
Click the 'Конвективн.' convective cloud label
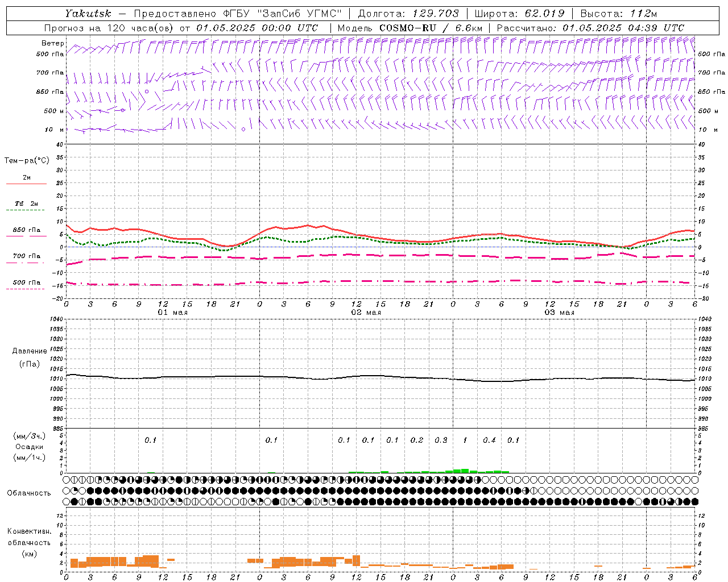tap(29, 531)
